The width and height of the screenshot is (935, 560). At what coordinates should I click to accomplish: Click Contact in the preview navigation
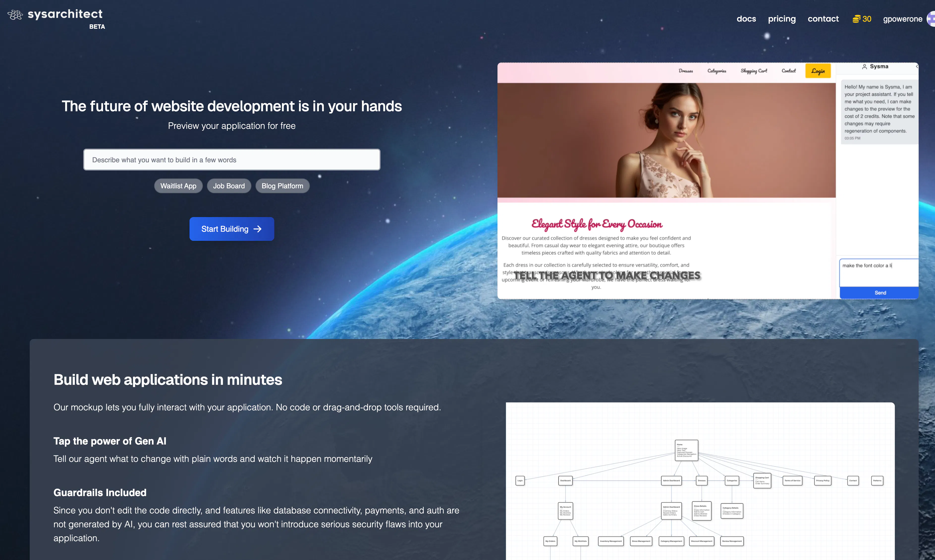[788, 71]
